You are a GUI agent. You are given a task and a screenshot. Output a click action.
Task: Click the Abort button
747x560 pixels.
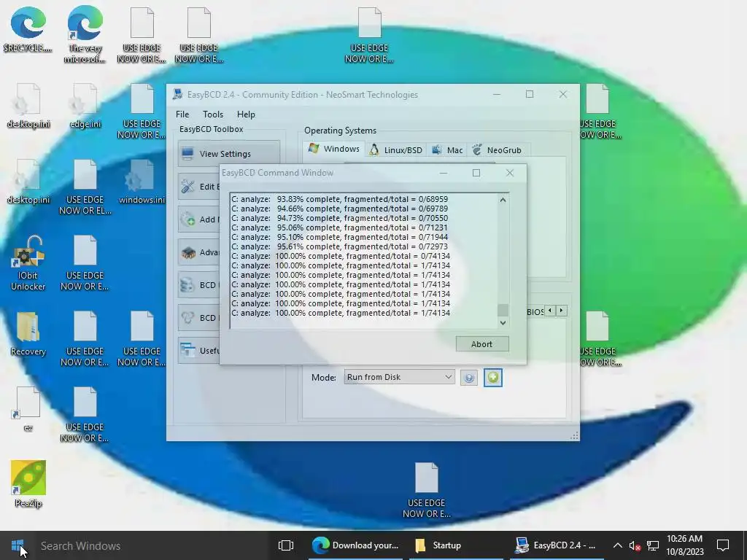click(x=481, y=344)
